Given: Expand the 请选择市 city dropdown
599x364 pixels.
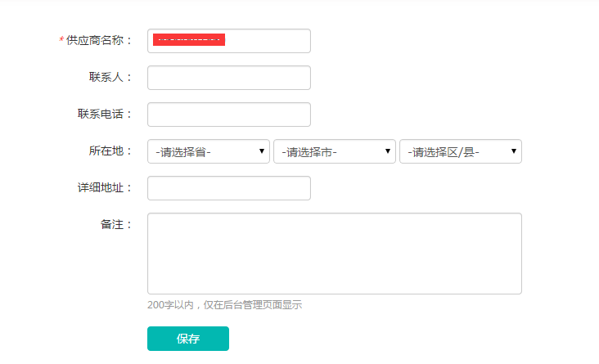Looking at the screenshot, I should point(334,151).
